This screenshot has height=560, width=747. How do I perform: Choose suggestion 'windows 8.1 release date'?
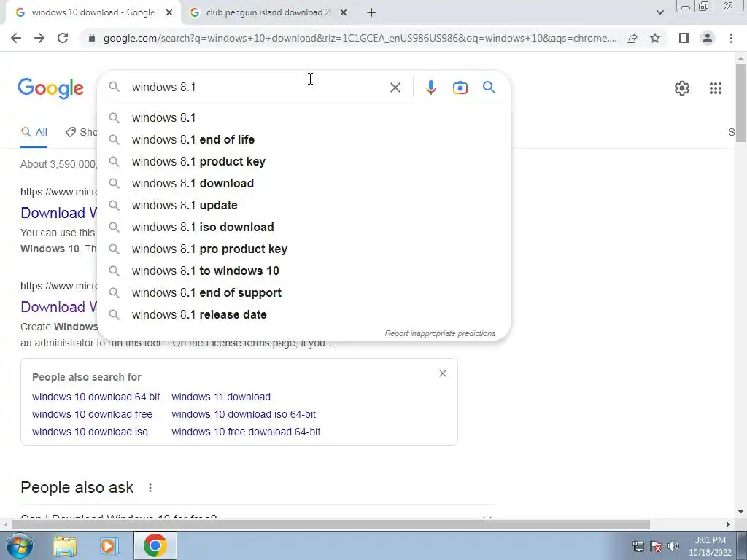pyautogui.click(x=303, y=315)
